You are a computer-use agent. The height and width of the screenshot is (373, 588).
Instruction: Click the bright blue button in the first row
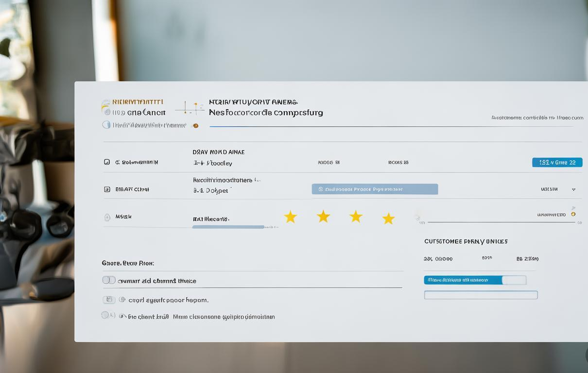557,162
